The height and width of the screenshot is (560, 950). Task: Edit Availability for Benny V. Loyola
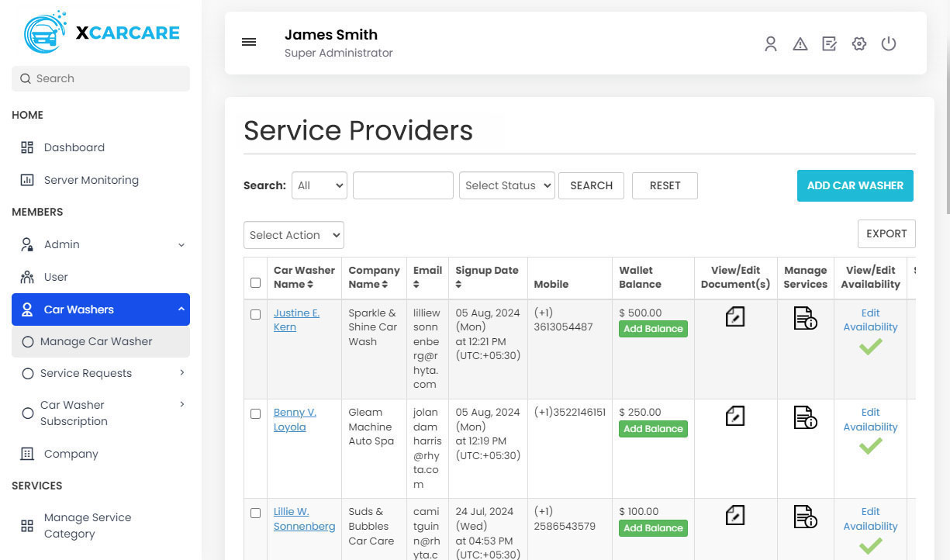coord(870,420)
